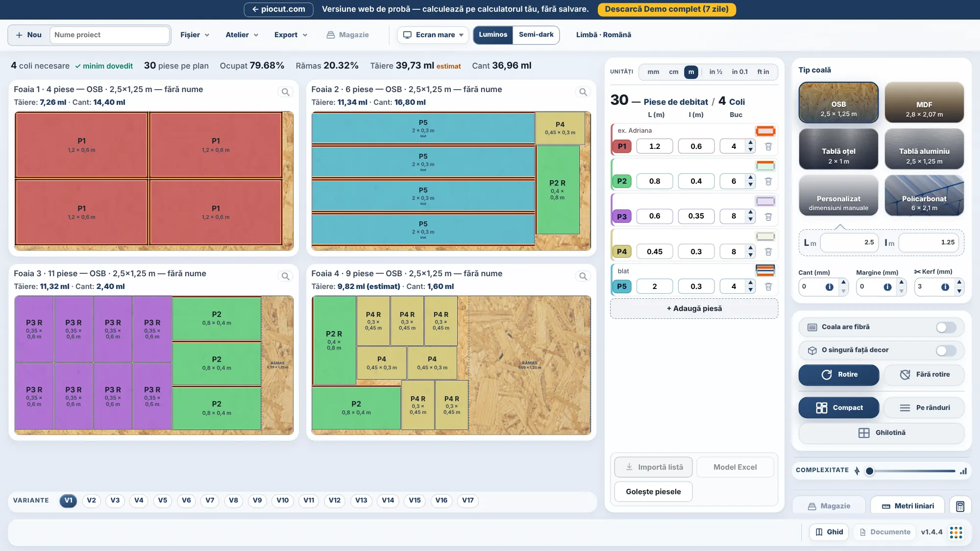Select ft in units
This screenshot has width=980, height=551.
[x=763, y=72]
